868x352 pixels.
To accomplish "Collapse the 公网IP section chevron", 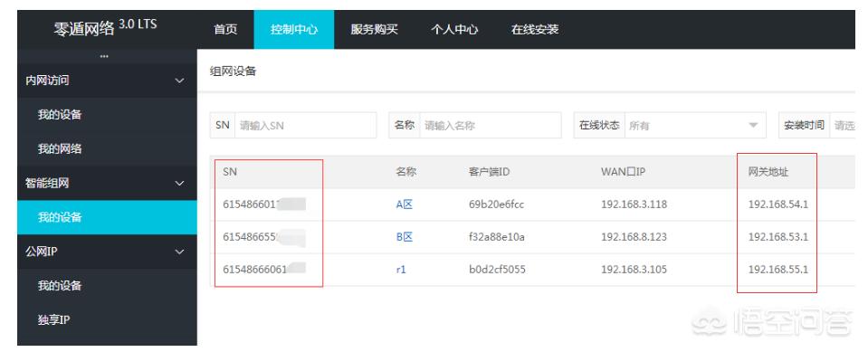I will tap(179, 252).
